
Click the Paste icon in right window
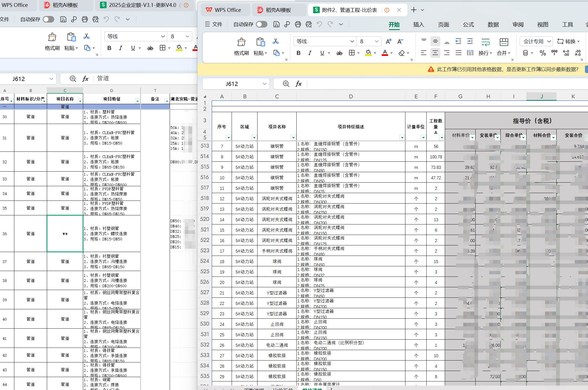point(260,42)
